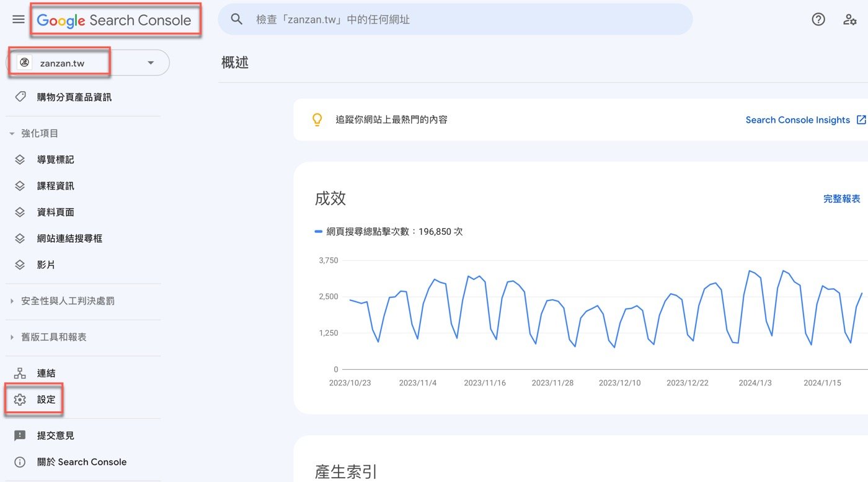Click the lightbulb insights icon
The height and width of the screenshot is (482, 868).
[317, 120]
